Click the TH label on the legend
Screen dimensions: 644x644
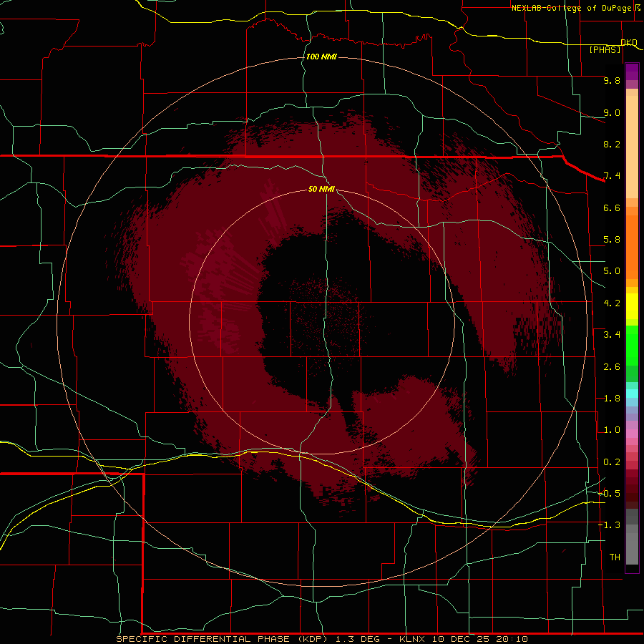click(615, 557)
